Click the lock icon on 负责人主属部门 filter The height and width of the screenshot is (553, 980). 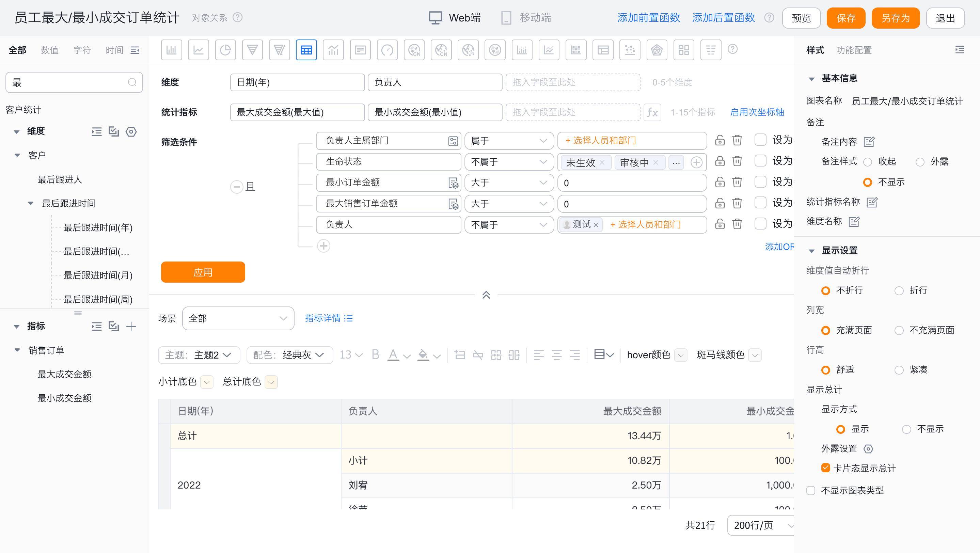[x=720, y=140]
